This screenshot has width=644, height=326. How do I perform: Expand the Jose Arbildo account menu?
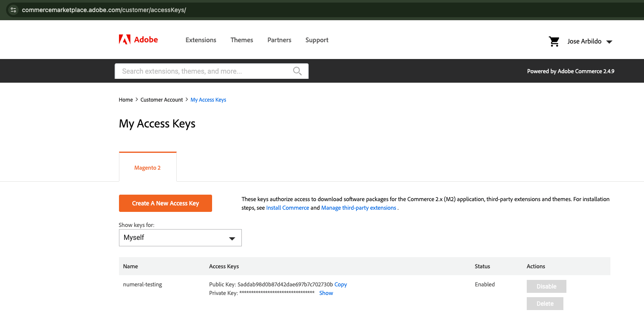pyautogui.click(x=590, y=41)
